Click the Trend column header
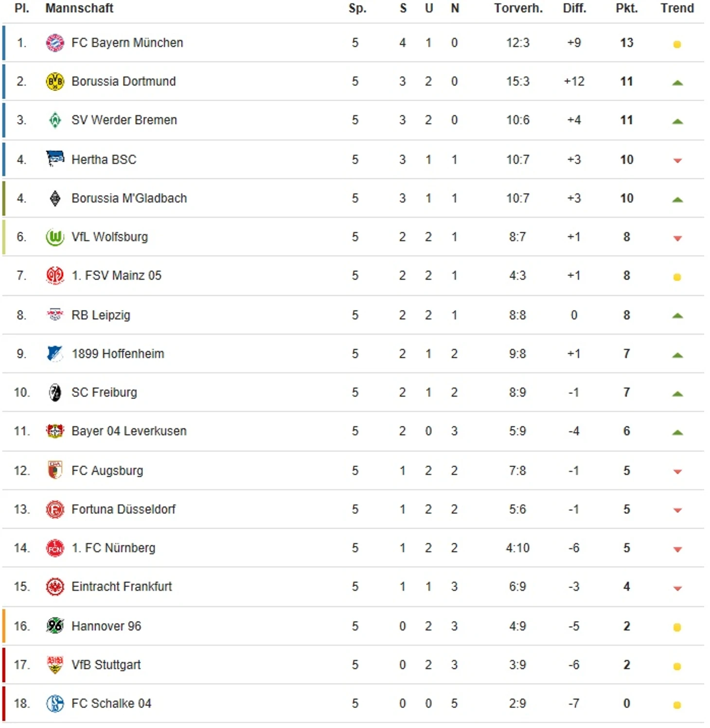The width and height of the screenshot is (710, 728). pos(677,8)
